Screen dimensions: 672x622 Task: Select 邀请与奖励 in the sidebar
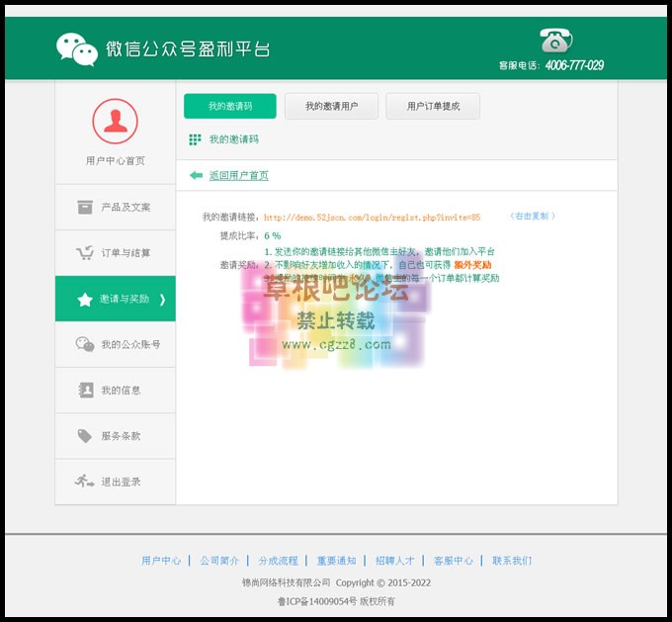tap(116, 299)
